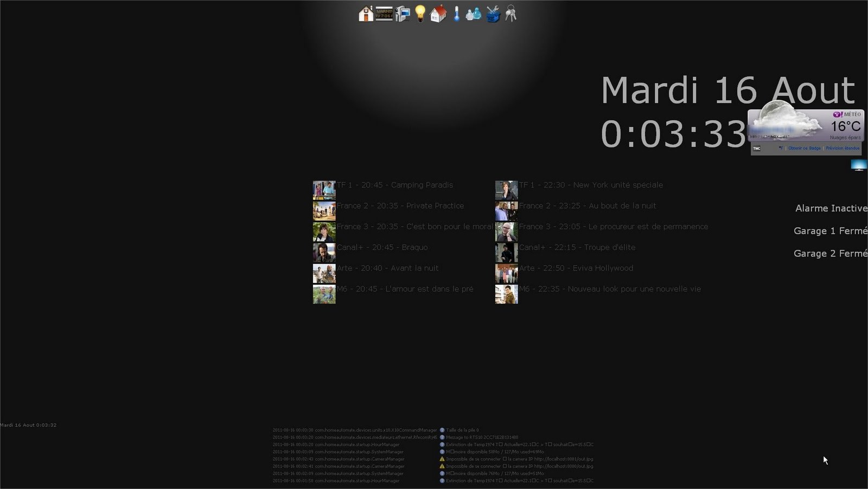Viewport: 868px width, 489px height.
Task: Open the blue toolbox settings icon
Action: click(x=492, y=14)
